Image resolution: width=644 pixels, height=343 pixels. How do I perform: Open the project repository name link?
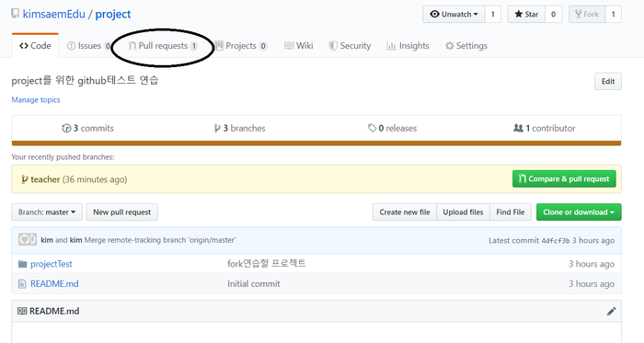pos(113,14)
